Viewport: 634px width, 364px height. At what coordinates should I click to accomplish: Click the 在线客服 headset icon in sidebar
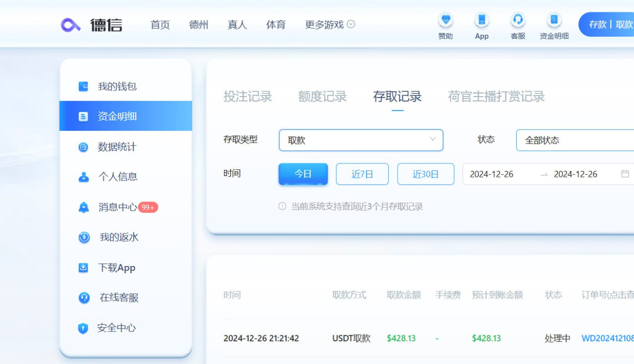(x=84, y=298)
